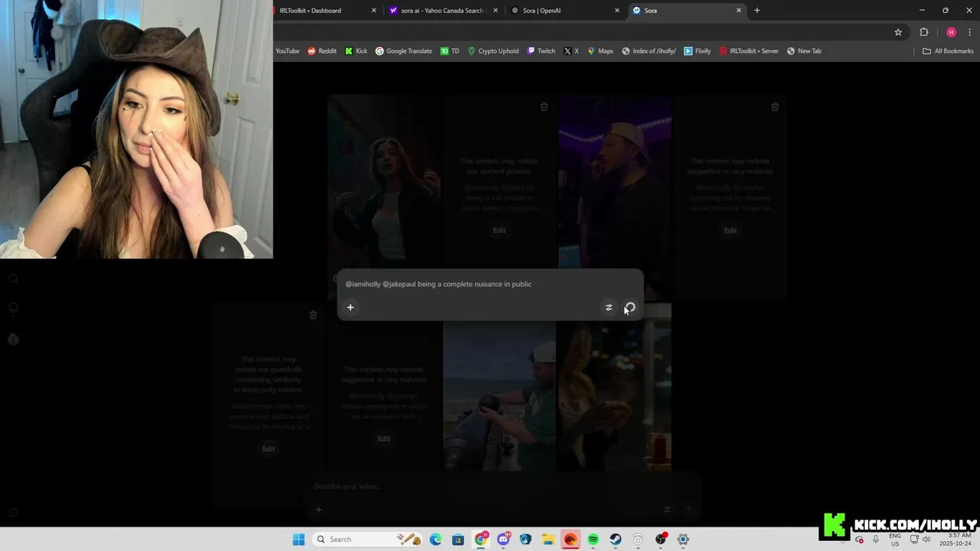This screenshot has height=551, width=980.
Task: Close the Sora | OpenAI tab
Action: coord(617,11)
